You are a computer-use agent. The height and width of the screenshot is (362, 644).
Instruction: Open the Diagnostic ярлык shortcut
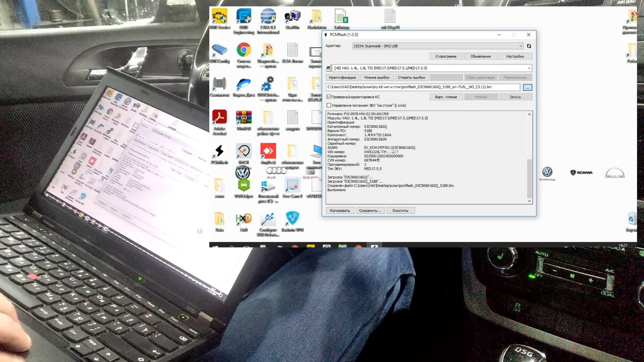click(268, 55)
